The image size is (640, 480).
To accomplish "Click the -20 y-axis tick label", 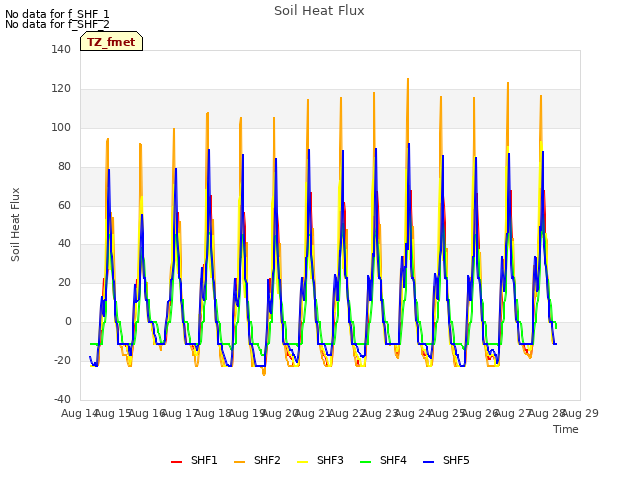I will 62,360.
